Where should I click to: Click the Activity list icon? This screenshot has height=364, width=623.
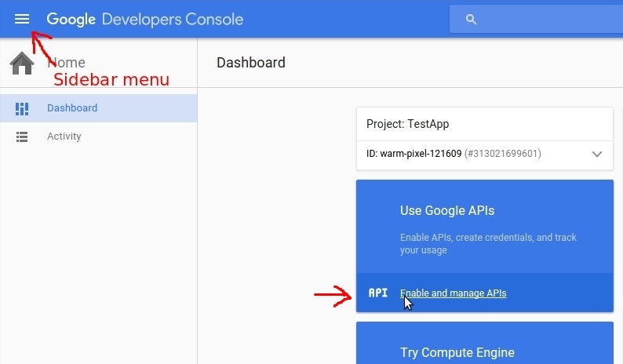coord(22,136)
